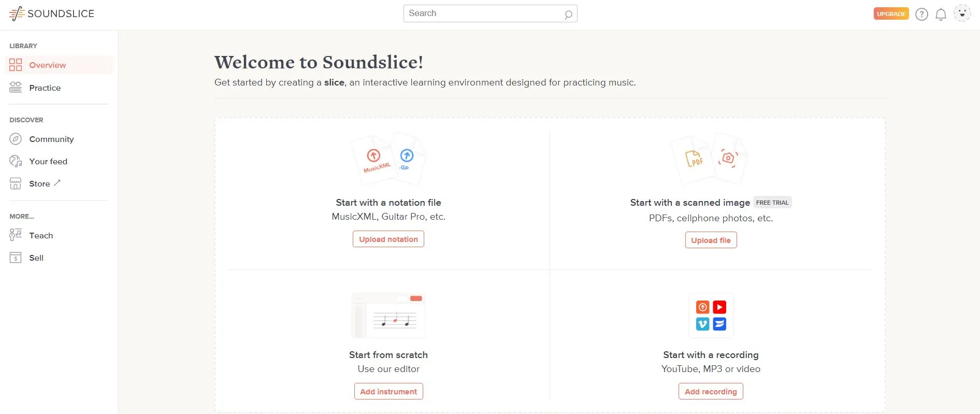Switch to the Practice section
Image resolution: width=980 pixels, height=414 pixels.
(x=45, y=88)
